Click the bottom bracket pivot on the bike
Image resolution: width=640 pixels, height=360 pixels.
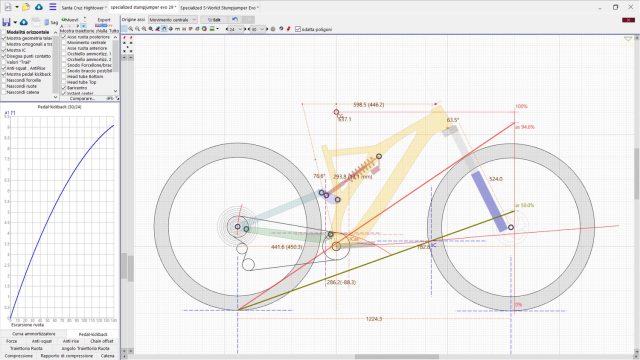pos(336,246)
